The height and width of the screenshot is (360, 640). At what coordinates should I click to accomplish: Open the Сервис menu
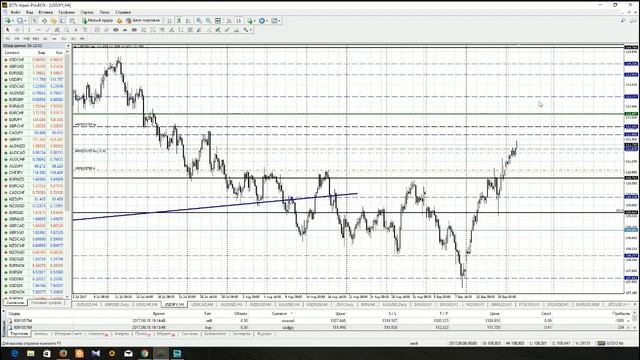[87, 12]
